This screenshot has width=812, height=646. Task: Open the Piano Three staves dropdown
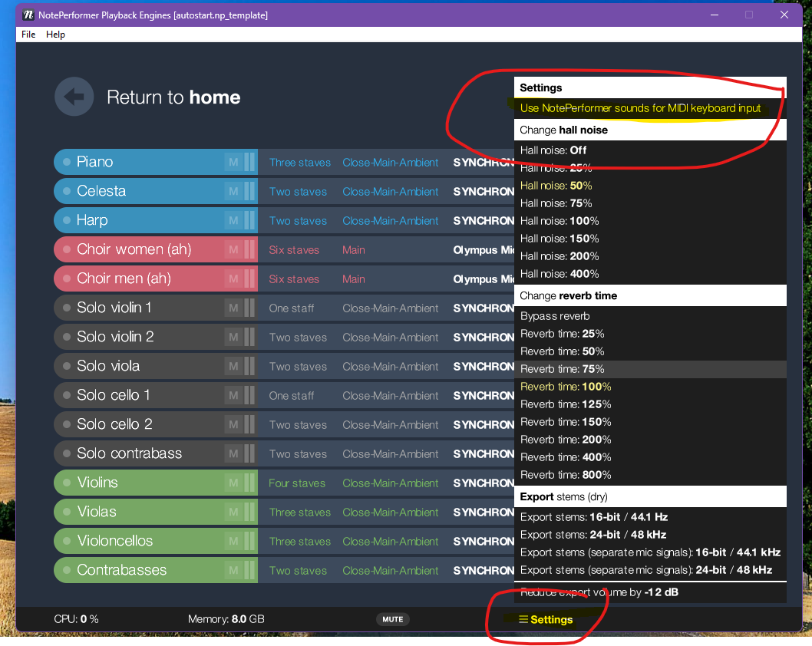pos(300,163)
